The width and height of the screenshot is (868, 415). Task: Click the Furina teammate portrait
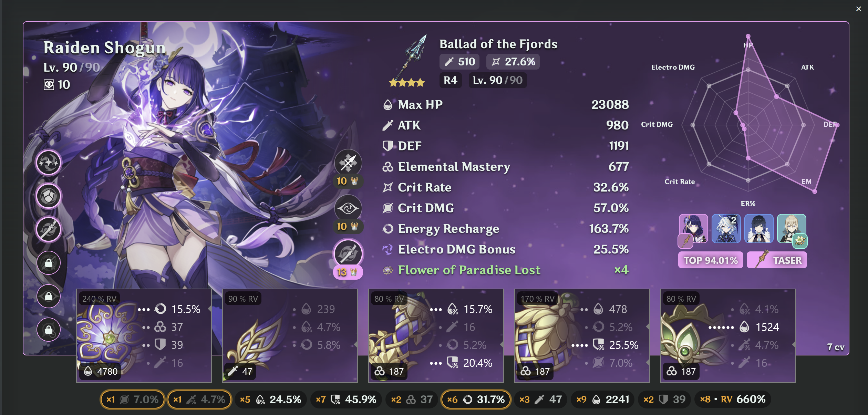726,228
